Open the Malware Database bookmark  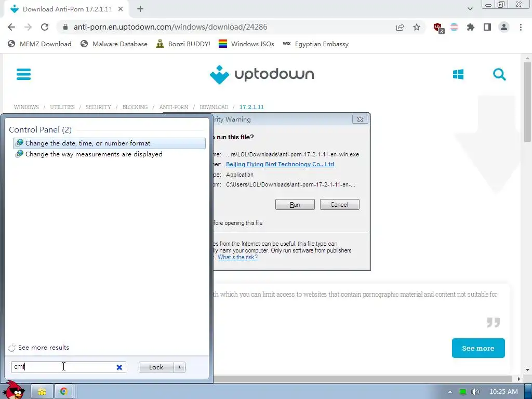pos(114,44)
